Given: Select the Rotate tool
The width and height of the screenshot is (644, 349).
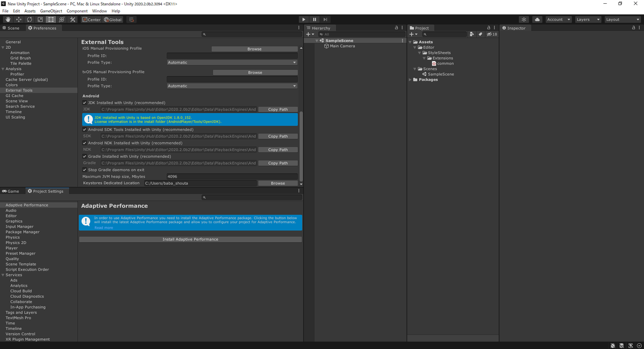Looking at the screenshot, I should (x=29, y=19).
